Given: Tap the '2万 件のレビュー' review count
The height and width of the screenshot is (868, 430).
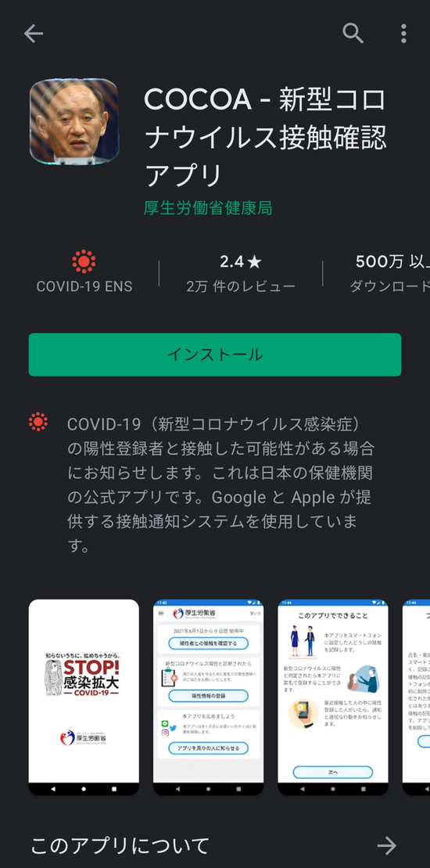Looking at the screenshot, I should [241, 286].
